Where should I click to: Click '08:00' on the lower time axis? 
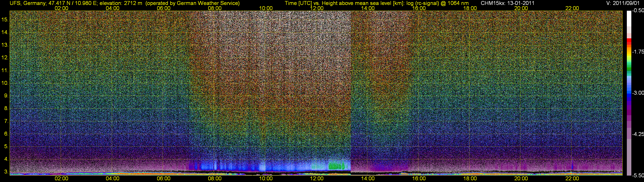[x=215, y=179]
